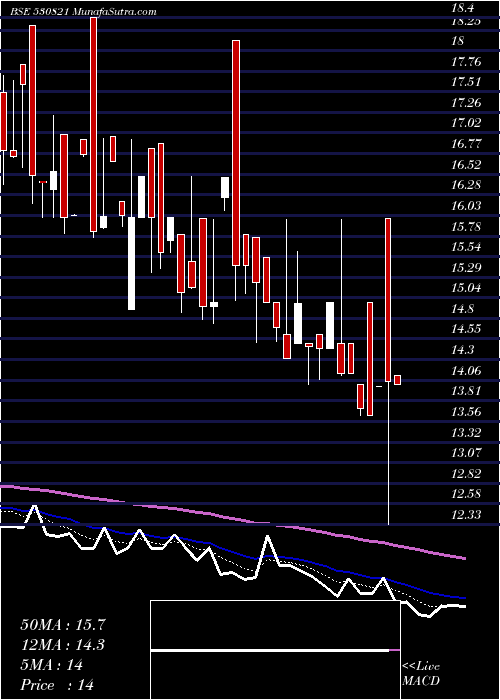Select the 12.58 price level
Image resolution: width=500 pixels, height=700 pixels.
466,494
